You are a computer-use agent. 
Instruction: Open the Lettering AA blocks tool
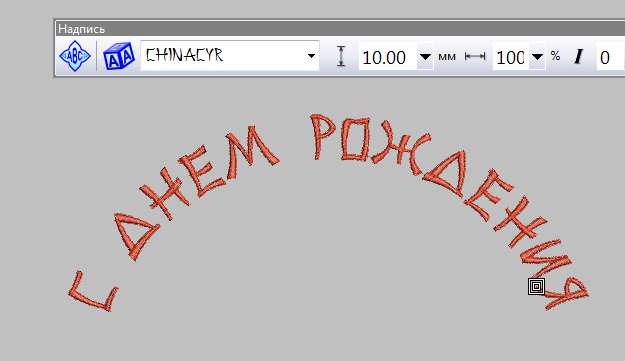[x=118, y=56]
